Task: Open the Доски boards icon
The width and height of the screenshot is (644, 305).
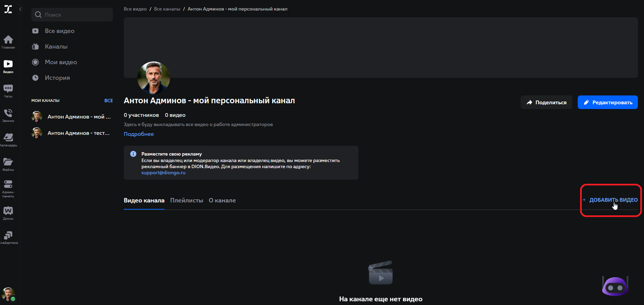Action: (x=8, y=213)
